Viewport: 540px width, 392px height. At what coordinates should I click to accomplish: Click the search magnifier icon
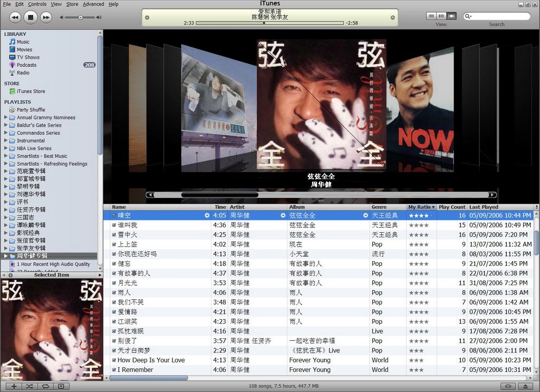pyautogui.click(x=468, y=16)
